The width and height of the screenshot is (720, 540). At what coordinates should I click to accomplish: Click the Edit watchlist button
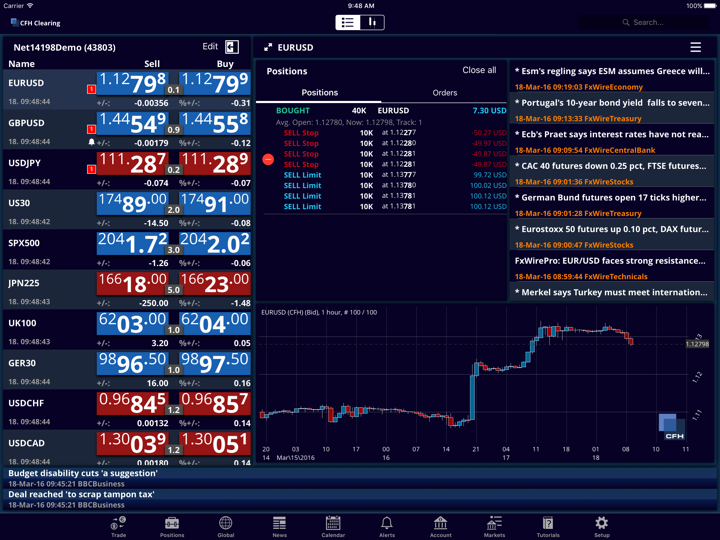(x=210, y=47)
